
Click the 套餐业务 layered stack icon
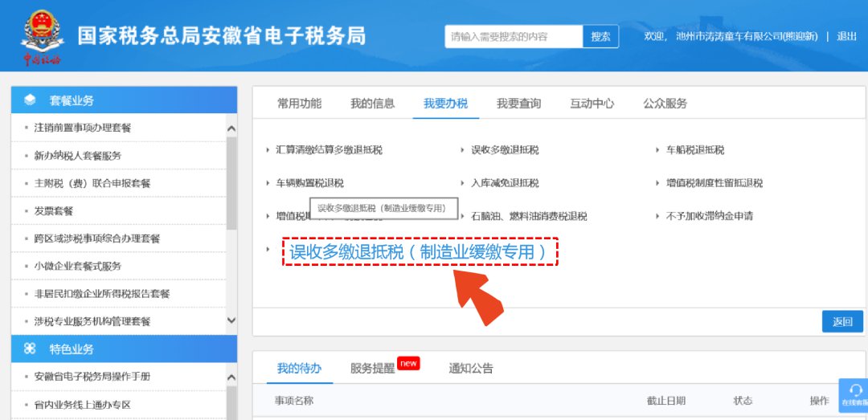(x=31, y=100)
